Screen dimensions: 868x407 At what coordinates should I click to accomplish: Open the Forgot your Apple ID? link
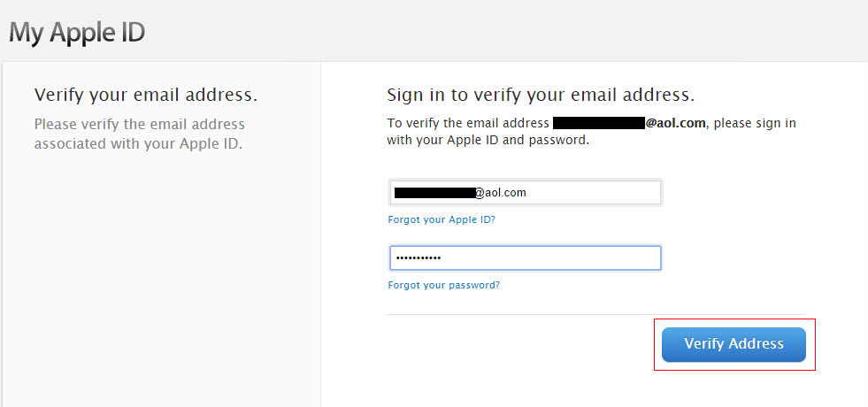click(x=442, y=219)
